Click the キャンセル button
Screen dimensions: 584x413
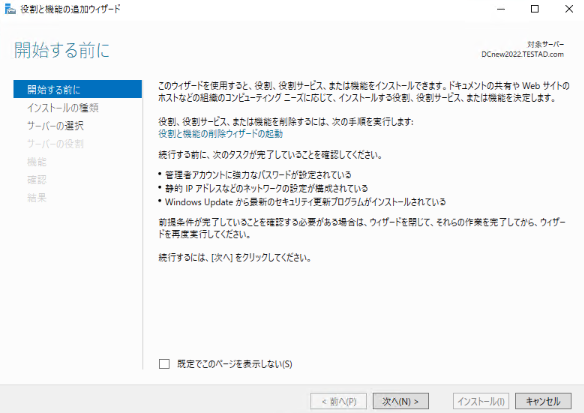[x=543, y=401]
